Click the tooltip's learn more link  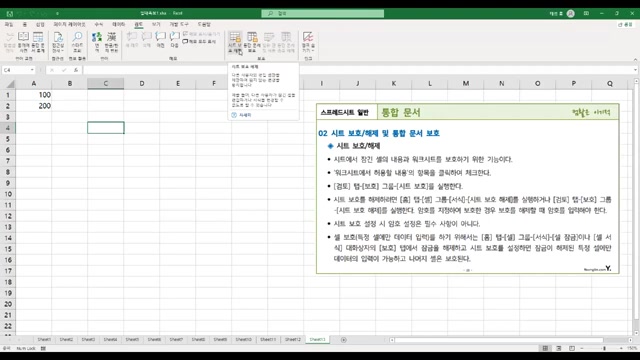245,115
